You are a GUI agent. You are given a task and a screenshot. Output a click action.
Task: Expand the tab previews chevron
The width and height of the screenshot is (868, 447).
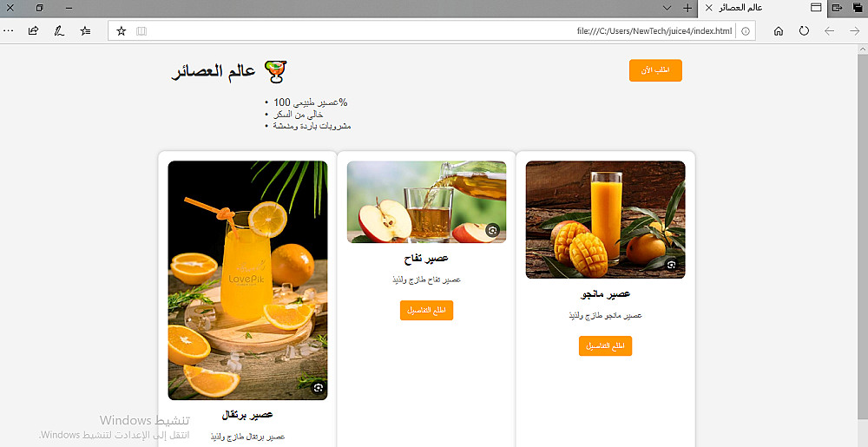pyautogui.click(x=667, y=8)
